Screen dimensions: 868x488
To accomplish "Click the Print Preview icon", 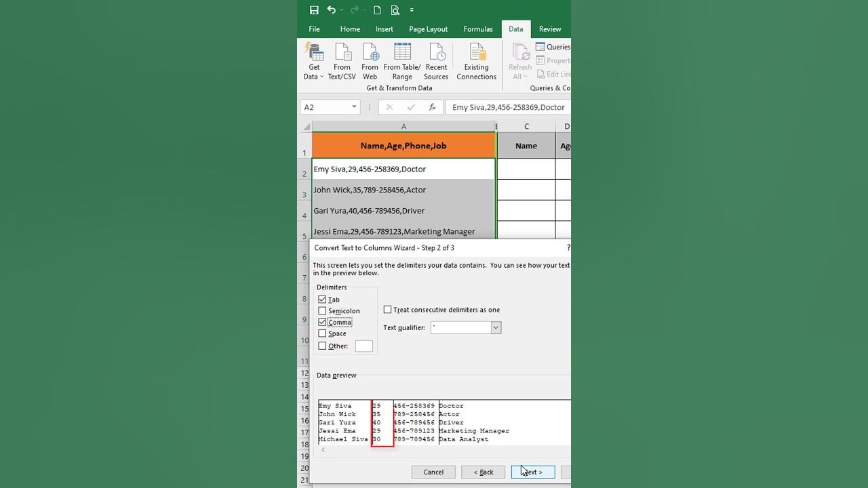I will [395, 10].
